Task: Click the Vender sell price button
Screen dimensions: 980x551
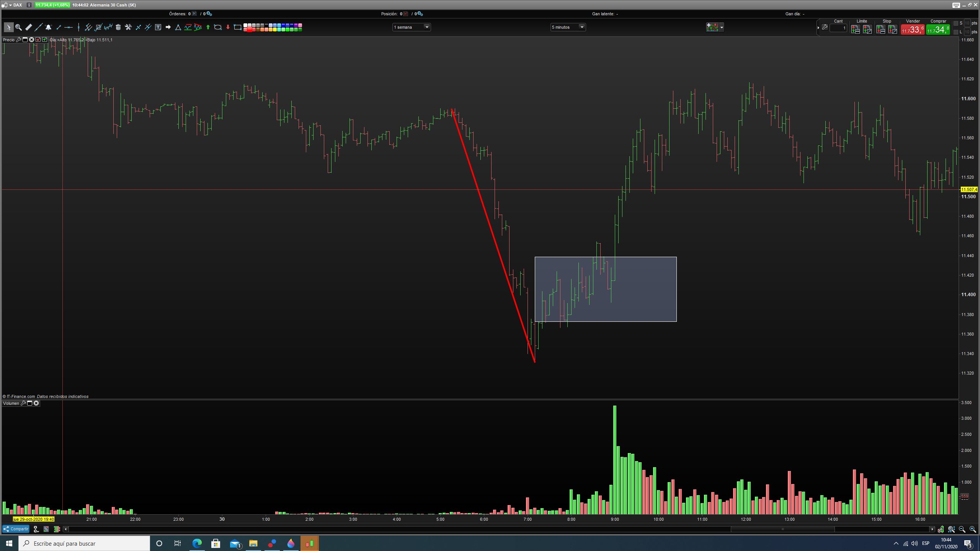Action: point(912,29)
